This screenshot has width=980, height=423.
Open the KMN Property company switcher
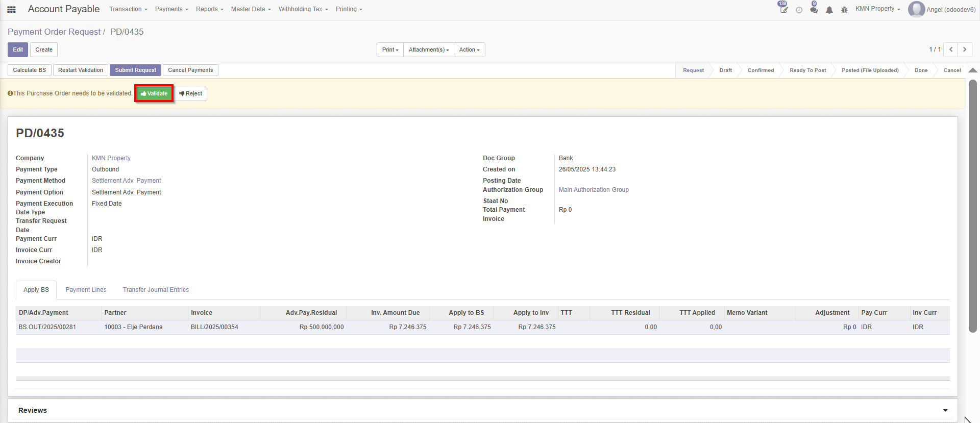pyautogui.click(x=878, y=9)
